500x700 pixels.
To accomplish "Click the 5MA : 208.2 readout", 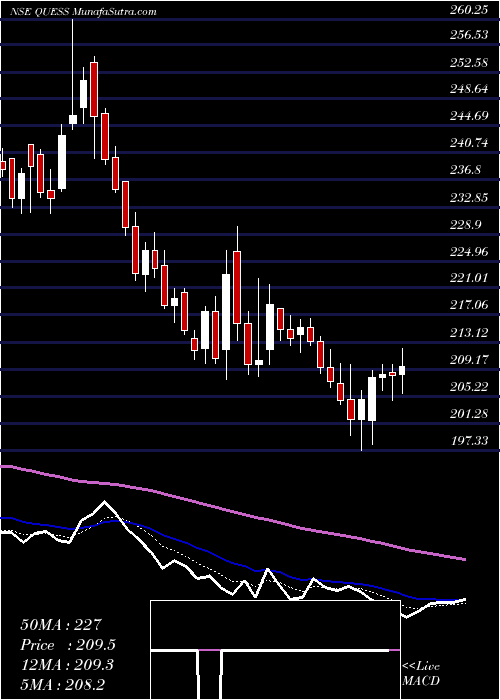I will [x=62, y=685].
